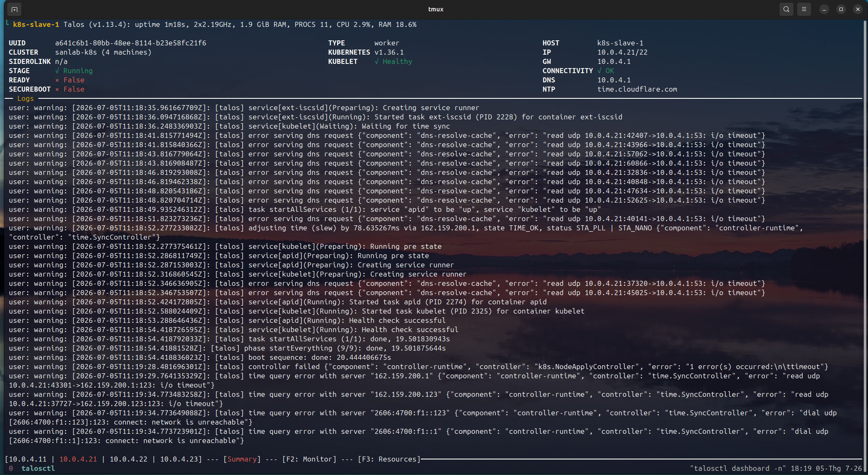Click the NTP time.cloudflare.com value
This screenshot has height=475, width=868.
click(x=637, y=89)
